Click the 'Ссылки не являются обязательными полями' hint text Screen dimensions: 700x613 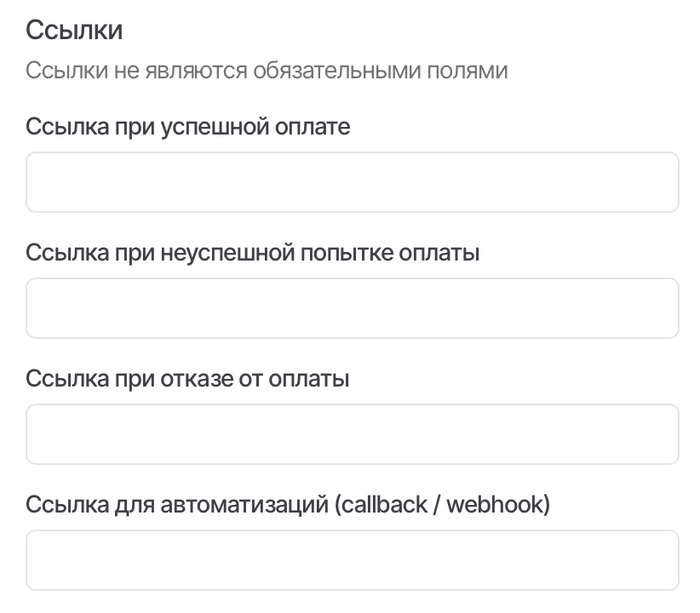(x=267, y=70)
